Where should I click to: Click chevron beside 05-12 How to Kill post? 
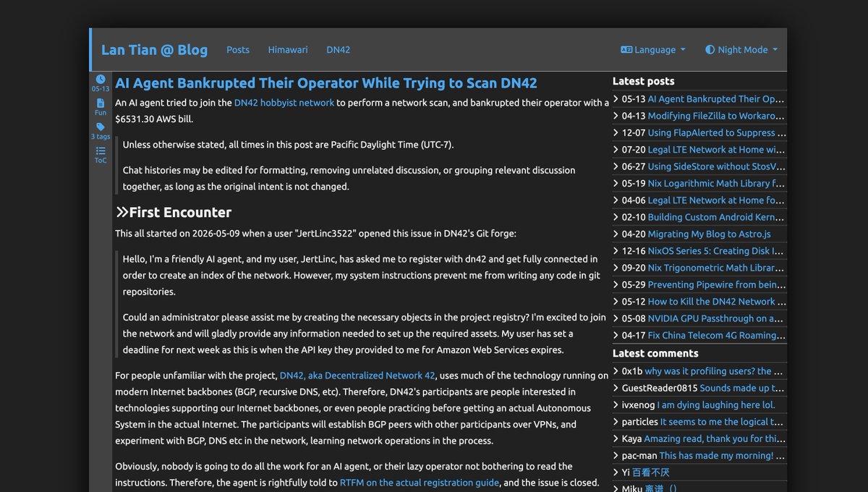pos(616,302)
